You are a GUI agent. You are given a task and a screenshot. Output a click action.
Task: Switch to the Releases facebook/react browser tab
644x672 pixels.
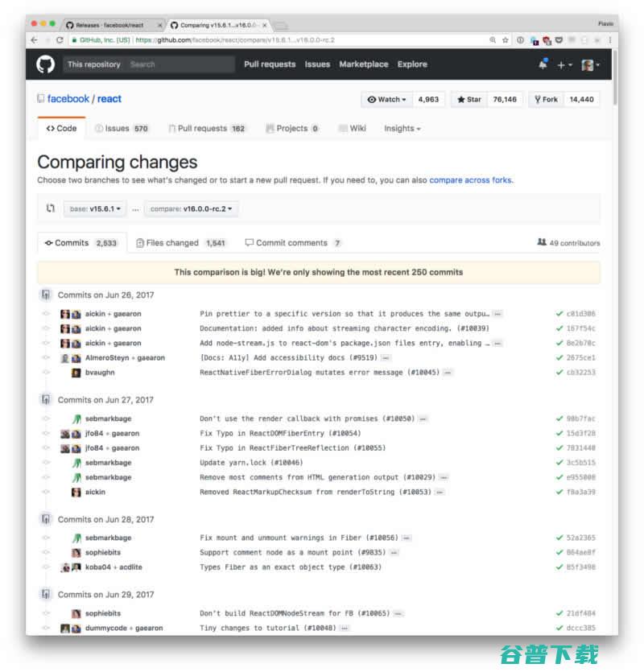click(109, 25)
